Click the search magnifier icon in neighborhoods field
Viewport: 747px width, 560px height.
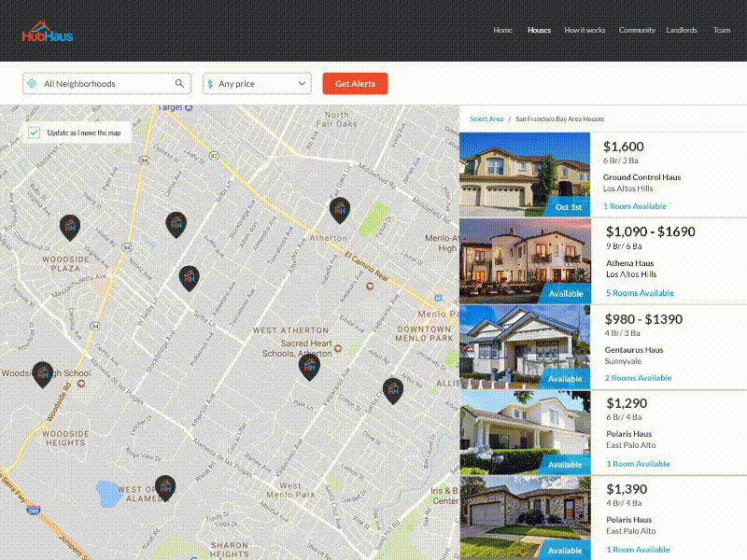(179, 83)
